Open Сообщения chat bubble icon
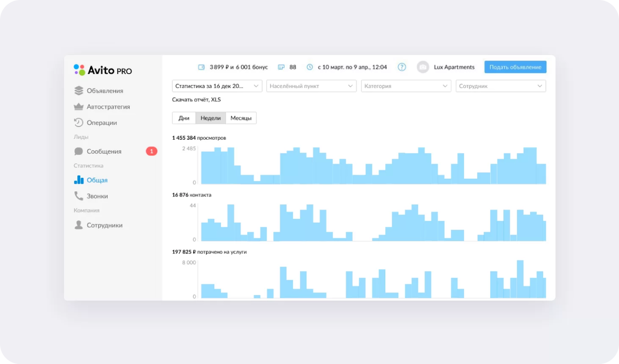The image size is (619, 364). point(78,151)
